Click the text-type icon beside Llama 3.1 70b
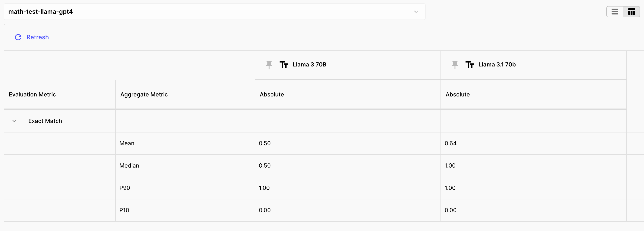Viewport: 644px width, 231px height. click(x=470, y=65)
